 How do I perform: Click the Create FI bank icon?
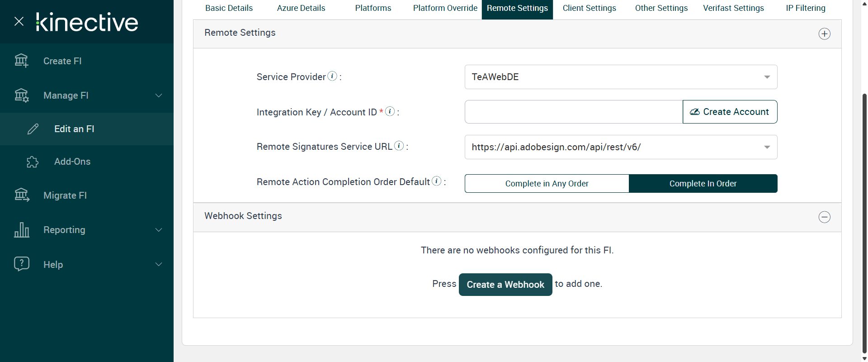pos(21,60)
